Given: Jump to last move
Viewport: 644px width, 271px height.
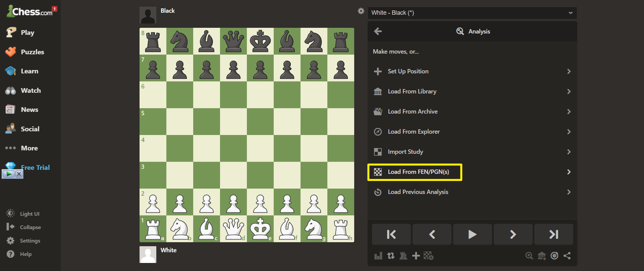Looking at the screenshot, I should point(554,234).
